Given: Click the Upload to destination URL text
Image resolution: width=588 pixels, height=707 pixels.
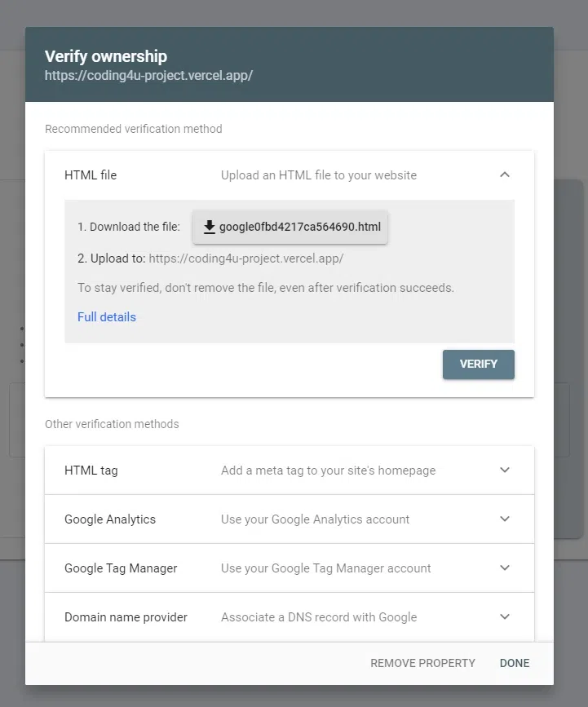Looking at the screenshot, I should (246, 258).
